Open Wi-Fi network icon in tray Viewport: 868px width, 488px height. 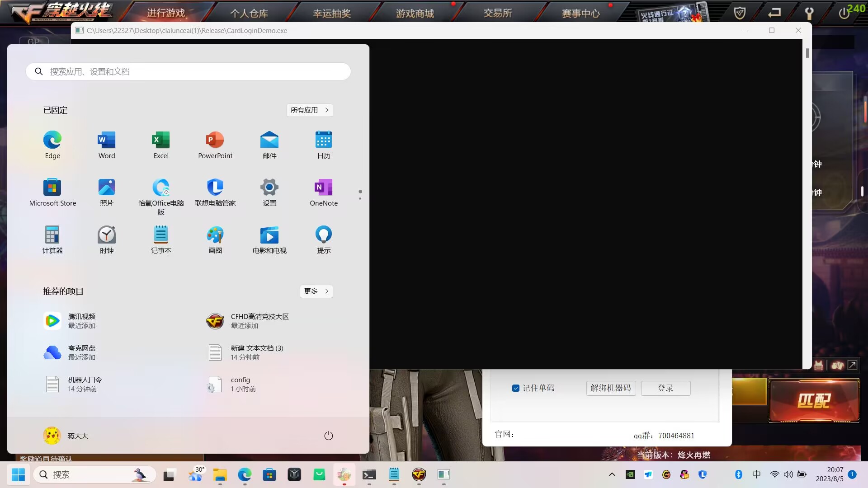pos(775,474)
